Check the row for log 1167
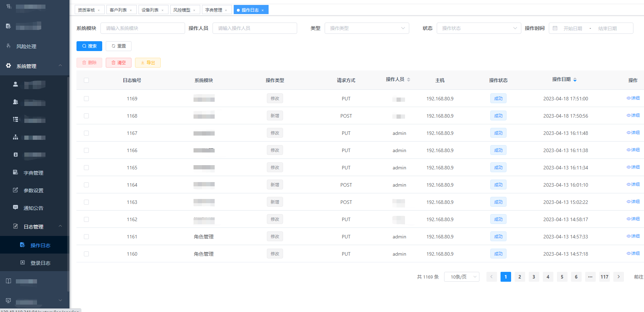Image resolution: width=644 pixels, height=312 pixels. click(86, 133)
